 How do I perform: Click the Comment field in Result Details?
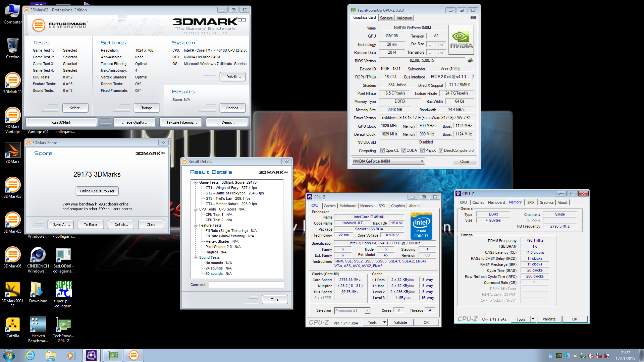(x=246, y=285)
